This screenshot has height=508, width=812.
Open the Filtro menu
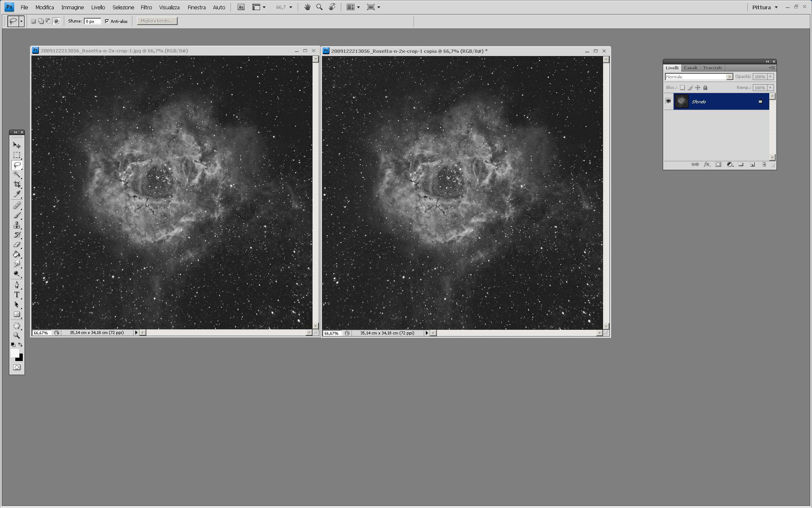(x=146, y=7)
